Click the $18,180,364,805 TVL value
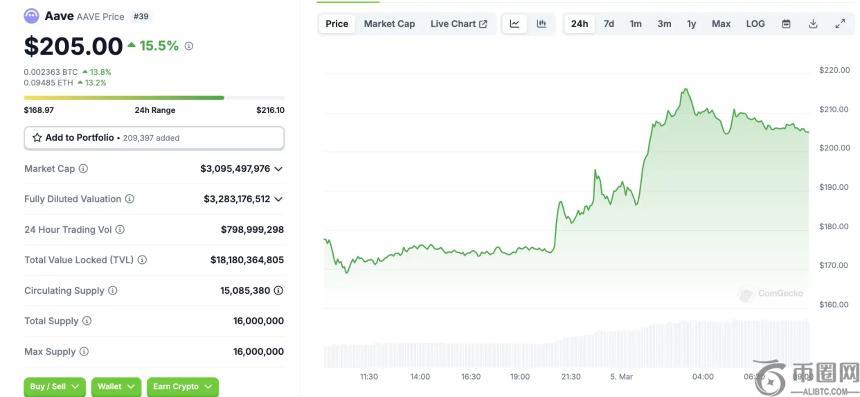 247,260
